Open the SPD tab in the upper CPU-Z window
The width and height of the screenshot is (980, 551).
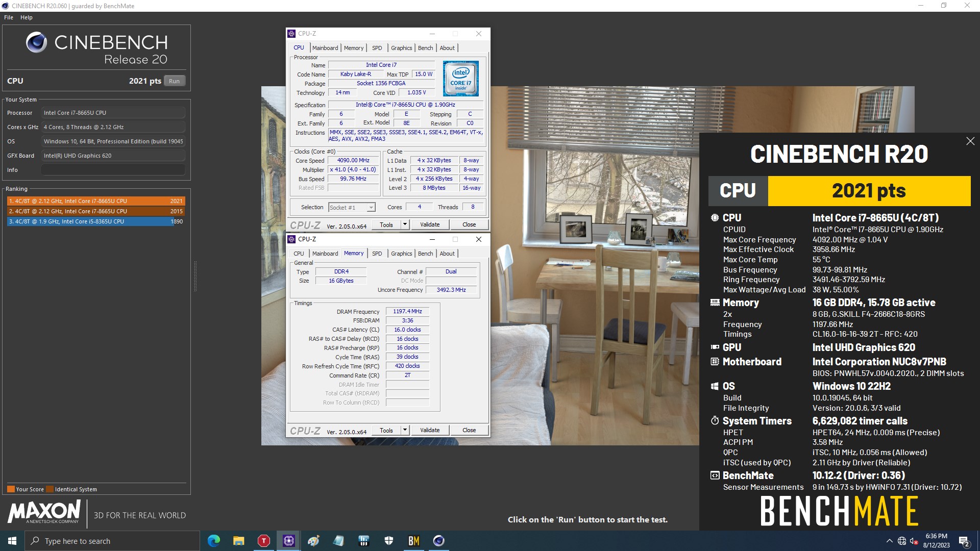[x=377, y=48]
